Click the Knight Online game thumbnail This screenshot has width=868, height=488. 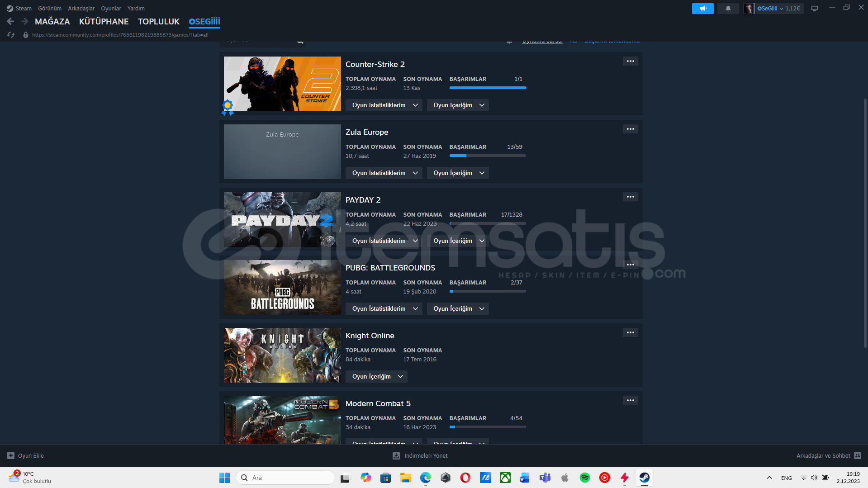tap(282, 355)
